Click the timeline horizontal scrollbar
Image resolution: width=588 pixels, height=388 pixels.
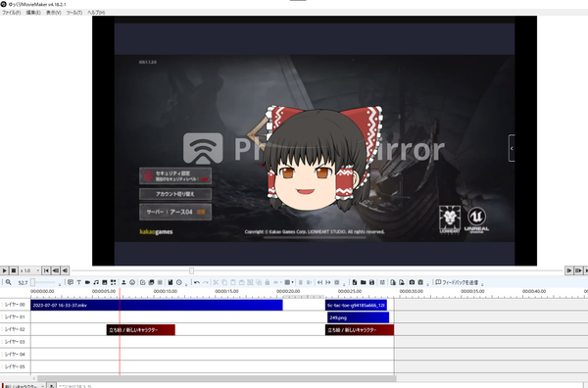tap(217, 378)
